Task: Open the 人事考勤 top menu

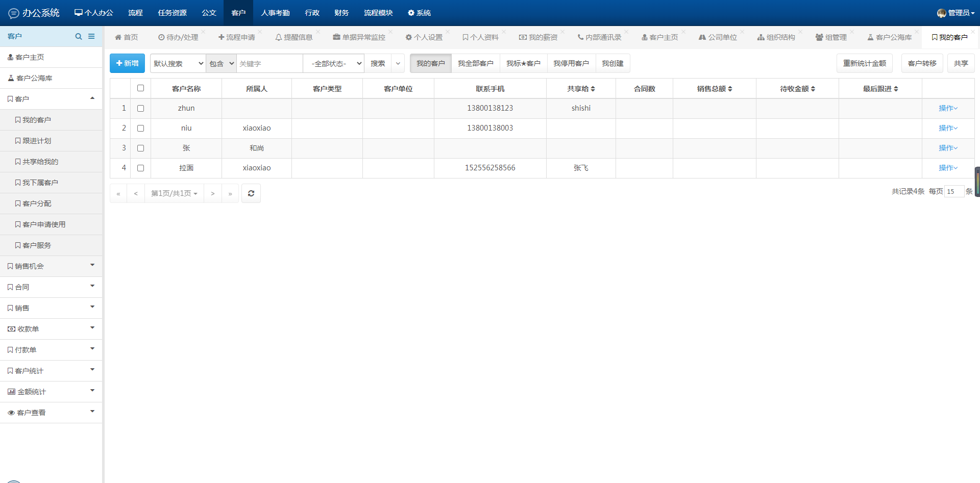Action: tap(275, 13)
